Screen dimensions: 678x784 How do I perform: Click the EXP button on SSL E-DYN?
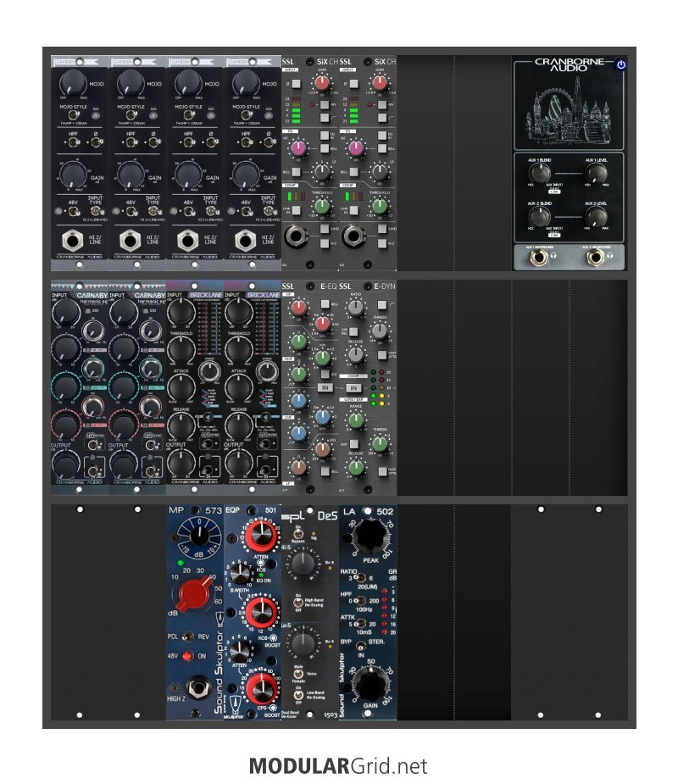(x=354, y=444)
